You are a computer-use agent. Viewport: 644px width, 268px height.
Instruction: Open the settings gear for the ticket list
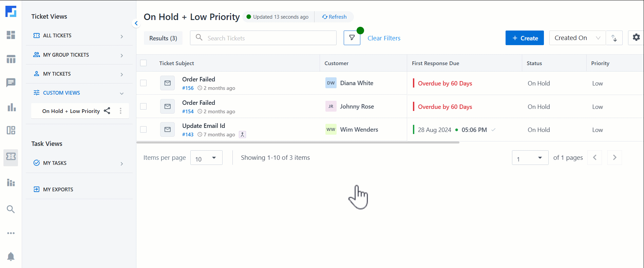click(x=636, y=38)
